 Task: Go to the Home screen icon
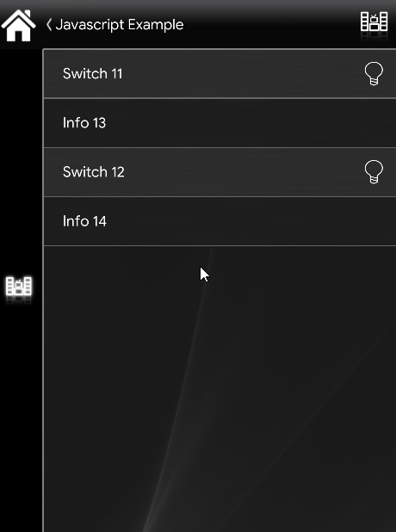point(18,25)
